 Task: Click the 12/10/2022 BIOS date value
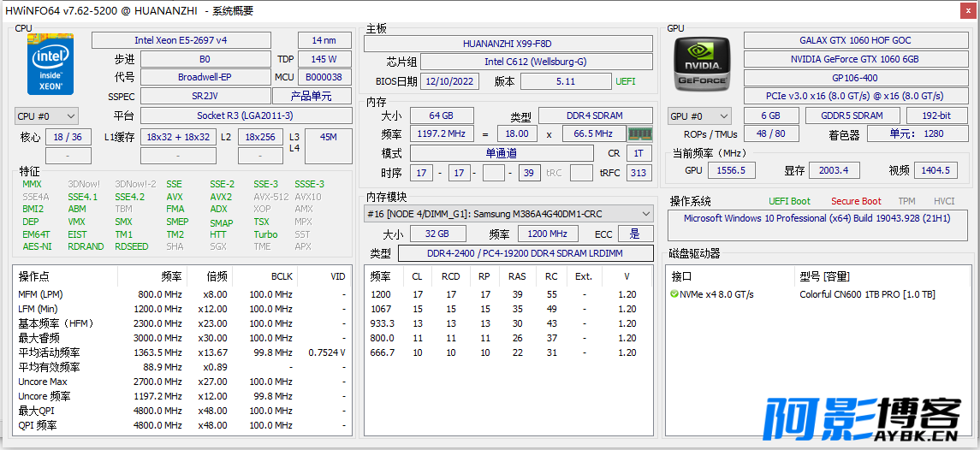450,81
